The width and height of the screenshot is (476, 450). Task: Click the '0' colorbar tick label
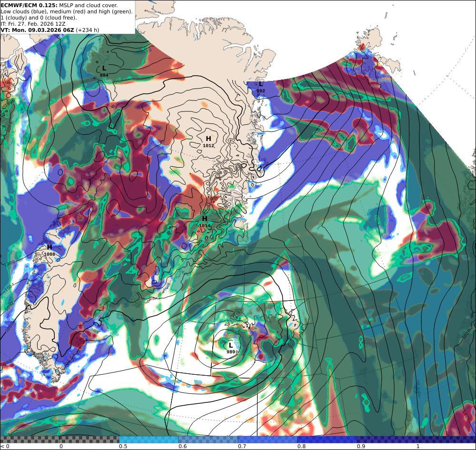[61, 446]
